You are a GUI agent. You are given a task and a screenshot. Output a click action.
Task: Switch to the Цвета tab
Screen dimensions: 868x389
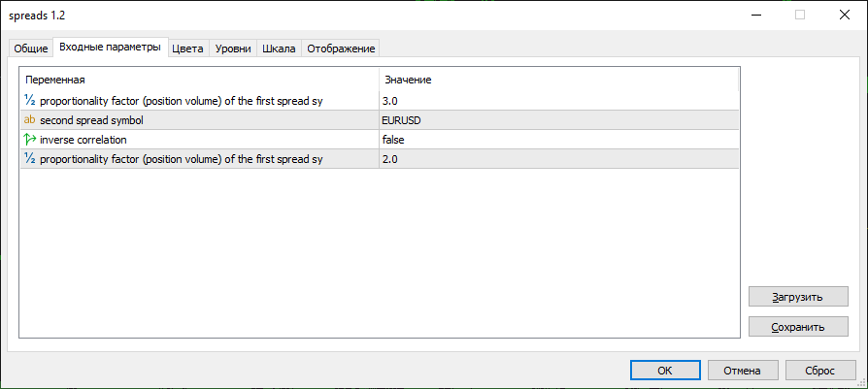pyautogui.click(x=187, y=49)
